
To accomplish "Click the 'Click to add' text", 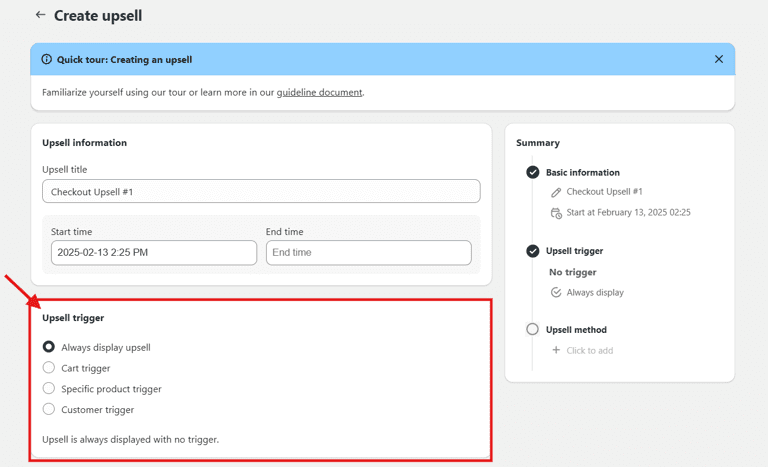I will (589, 350).
